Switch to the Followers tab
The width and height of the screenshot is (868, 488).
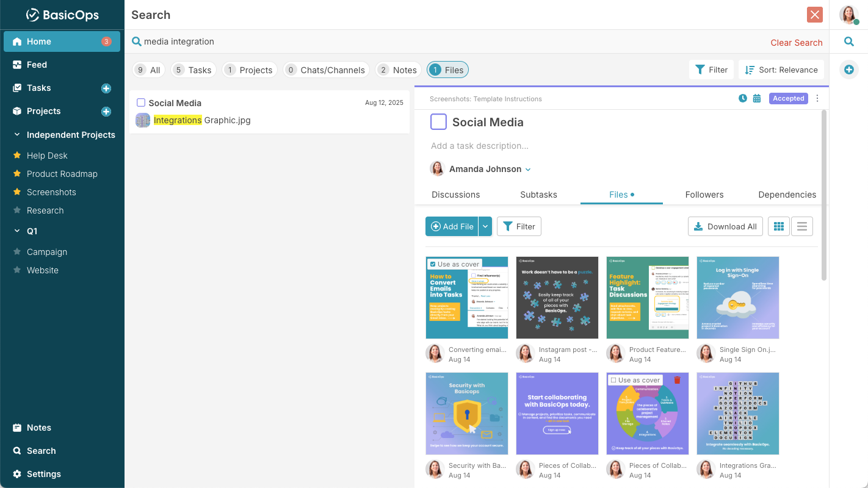pyautogui.click(x=704, y=195)
